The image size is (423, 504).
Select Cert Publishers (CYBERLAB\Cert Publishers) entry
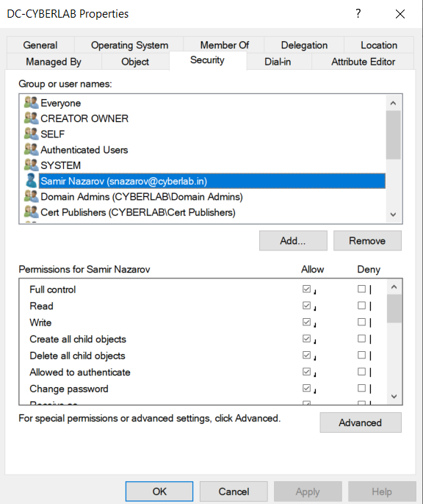pos(138,212)
